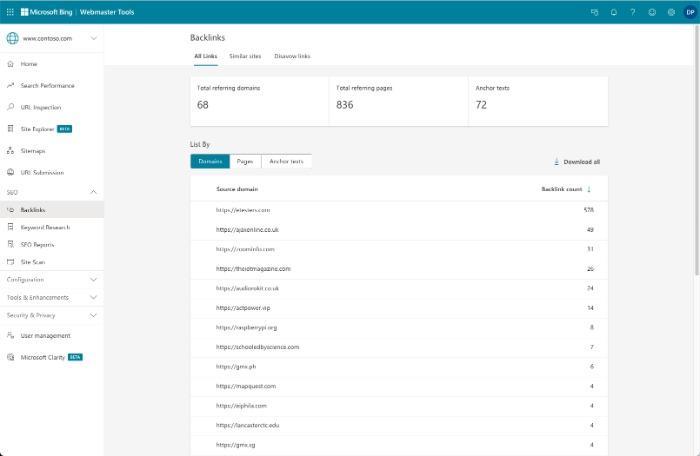700x456 pixels.
Task: Open the feedback chat icon in header
Action: (594, 12)
